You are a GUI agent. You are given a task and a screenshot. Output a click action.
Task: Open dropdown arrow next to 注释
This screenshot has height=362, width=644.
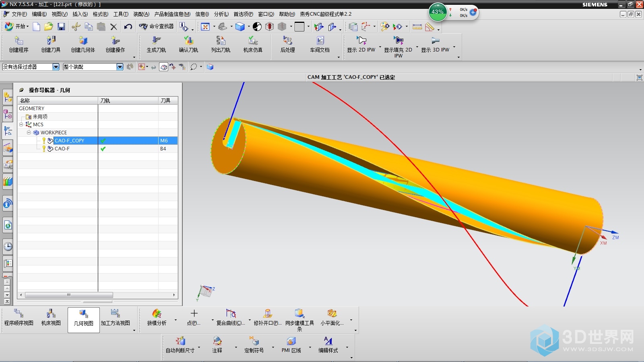click(236, 347)
